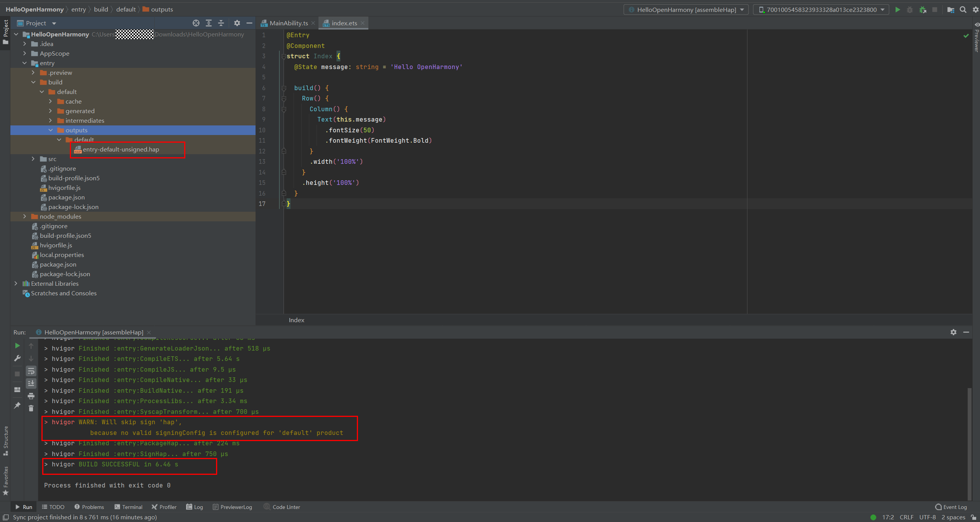The image size is (980, 522).
Task: Click Restore Layout icon in the Run panel
Action: (x=17, y=389)
